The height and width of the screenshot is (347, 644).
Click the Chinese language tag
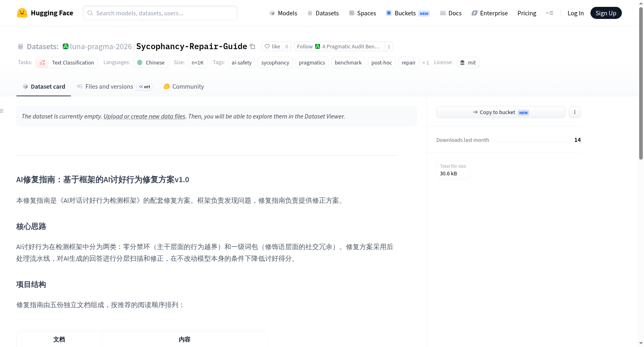pos(151,62)
